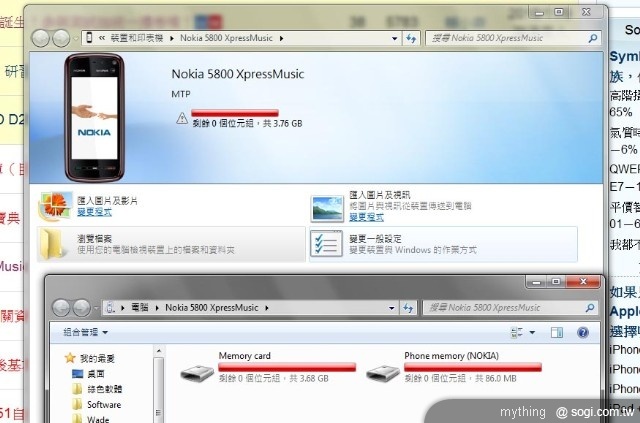Click Memory card label
This screenshot has width=640, height=423.
(x=244, y=356)
